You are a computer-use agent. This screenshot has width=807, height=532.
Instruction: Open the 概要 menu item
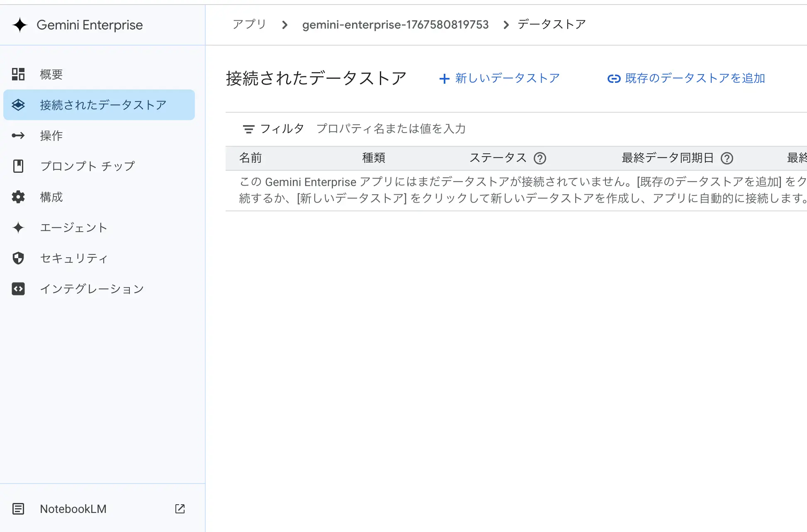(99, 74)
